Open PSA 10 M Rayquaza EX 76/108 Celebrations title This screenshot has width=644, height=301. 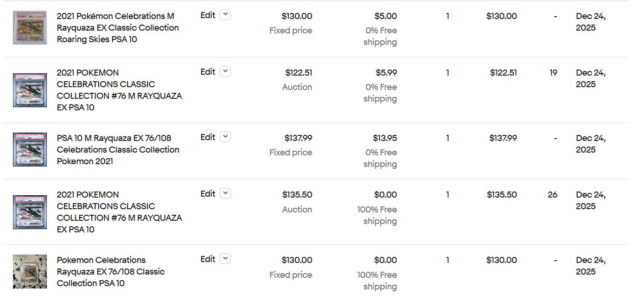118,149
